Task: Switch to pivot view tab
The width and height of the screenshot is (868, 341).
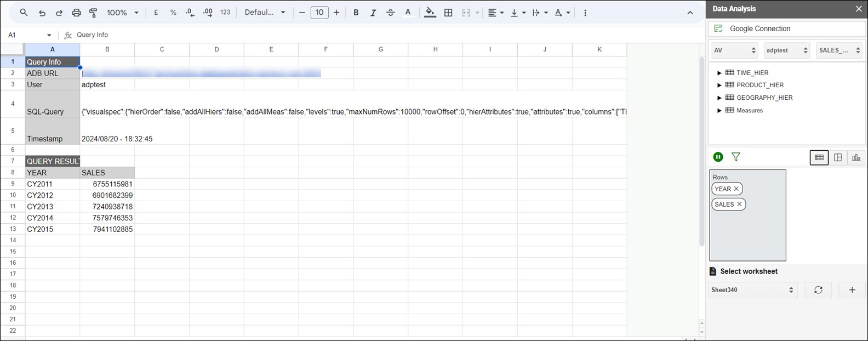Action: 838,158
